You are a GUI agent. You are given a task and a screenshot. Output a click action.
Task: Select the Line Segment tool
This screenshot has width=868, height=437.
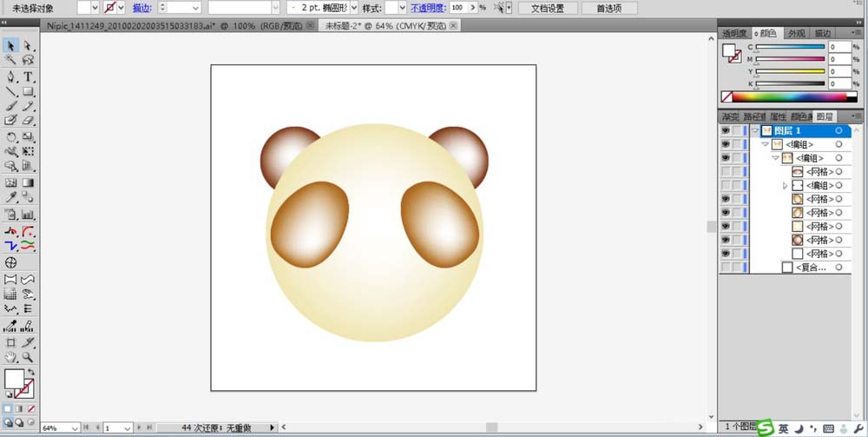pos(10,91)
